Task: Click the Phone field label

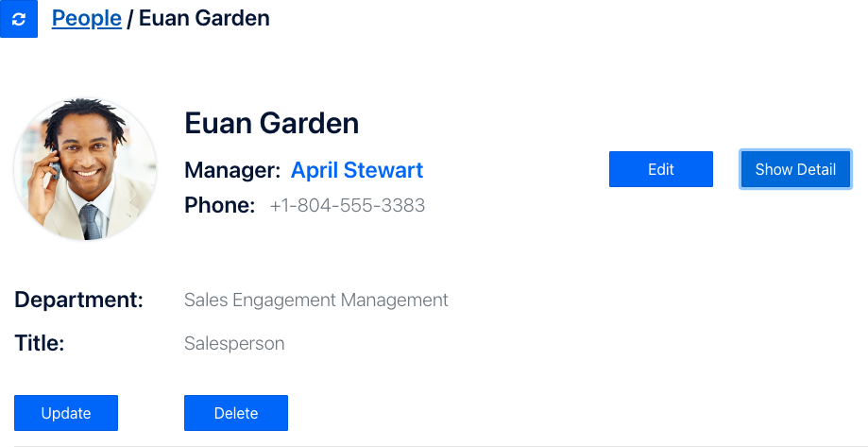Action: (220, 205)
